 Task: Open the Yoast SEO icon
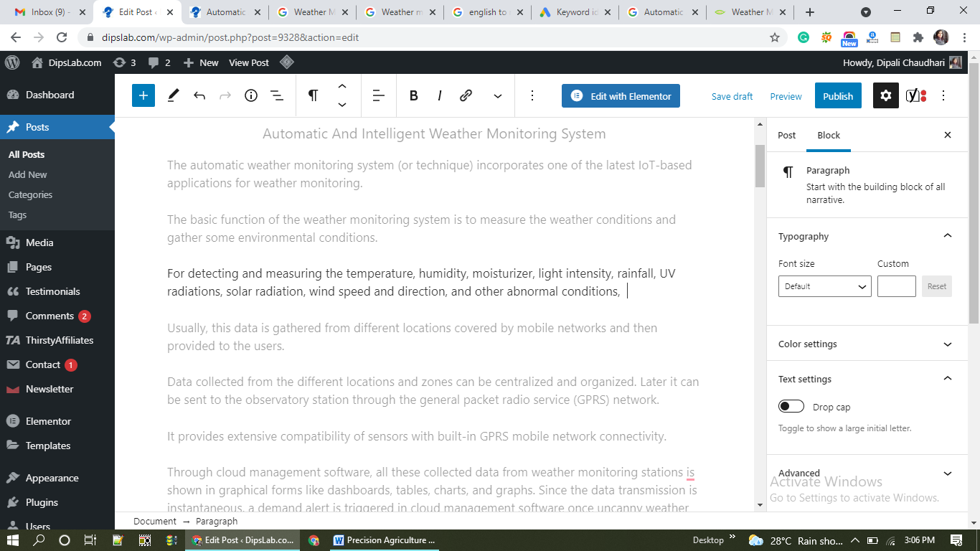coord(915,95)
